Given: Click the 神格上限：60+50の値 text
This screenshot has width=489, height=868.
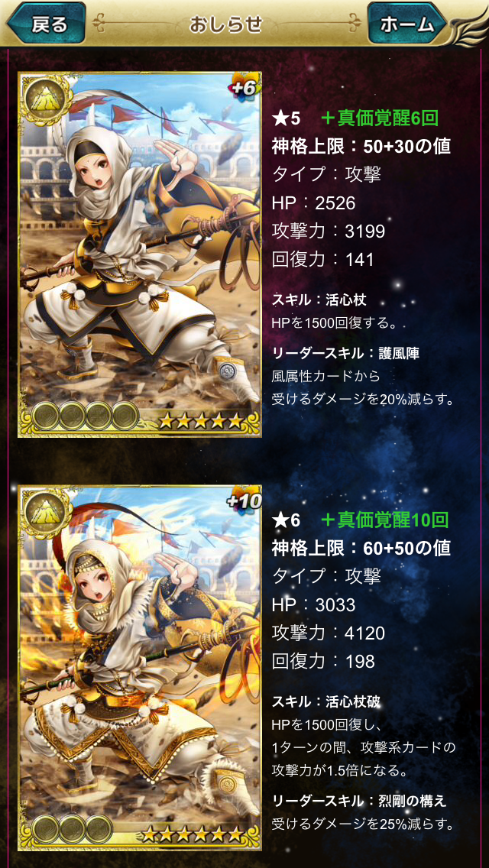Looking at the screenshot, I should [361, 549].
